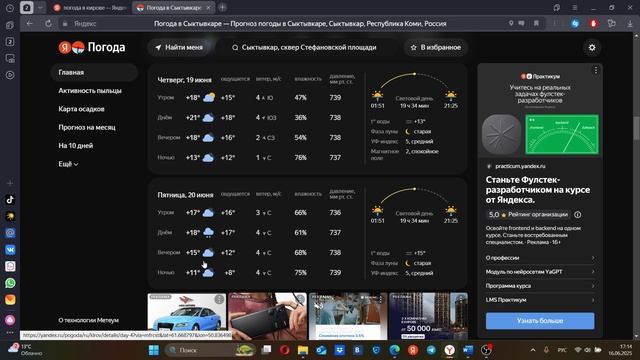Screen dimensions: 640x360
Task: Open Активность пыльцы page
Action: [x=90, y=91]
